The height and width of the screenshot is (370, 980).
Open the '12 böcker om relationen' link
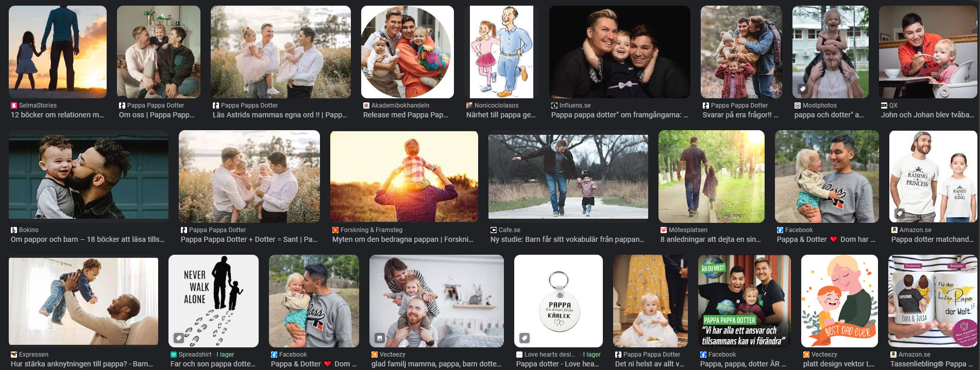pyautogui.click(x=57, y=115)
